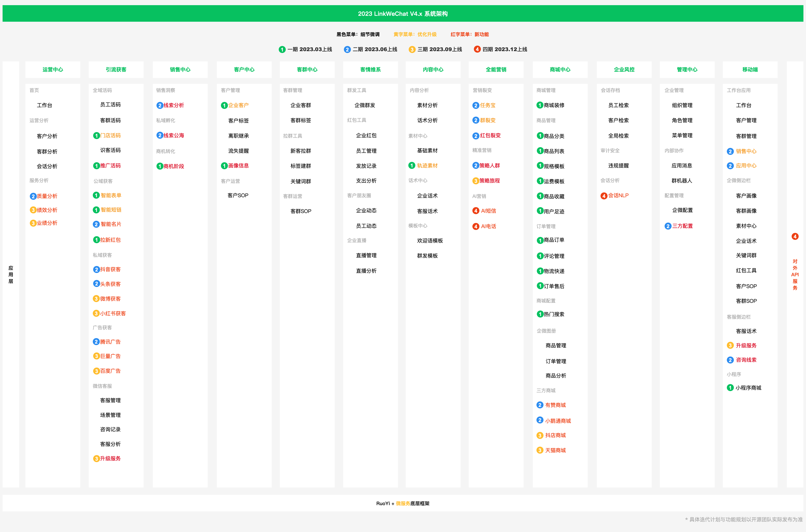This screenshot has width=806, height=532.
Task: Click the red 四期 2023.12上线 legend badge
Action: (x=477, y=49)
